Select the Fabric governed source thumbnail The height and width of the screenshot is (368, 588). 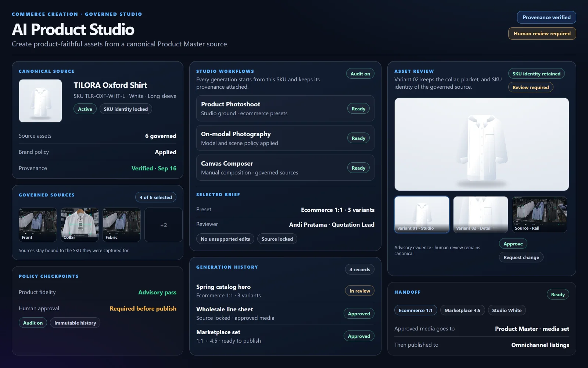click(122, 225)
